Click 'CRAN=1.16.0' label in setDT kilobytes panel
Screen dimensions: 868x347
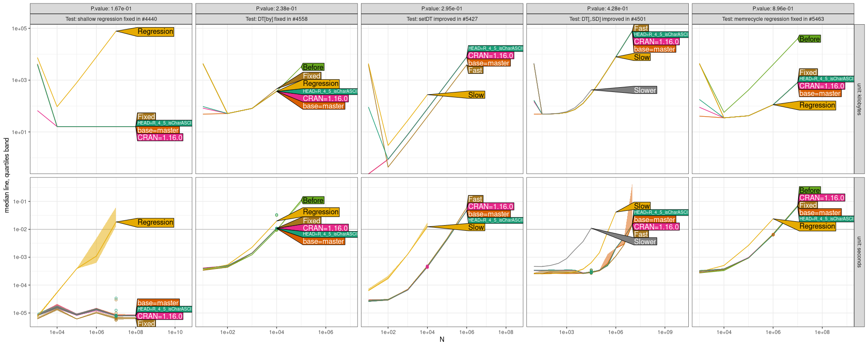tap(491, 56)
